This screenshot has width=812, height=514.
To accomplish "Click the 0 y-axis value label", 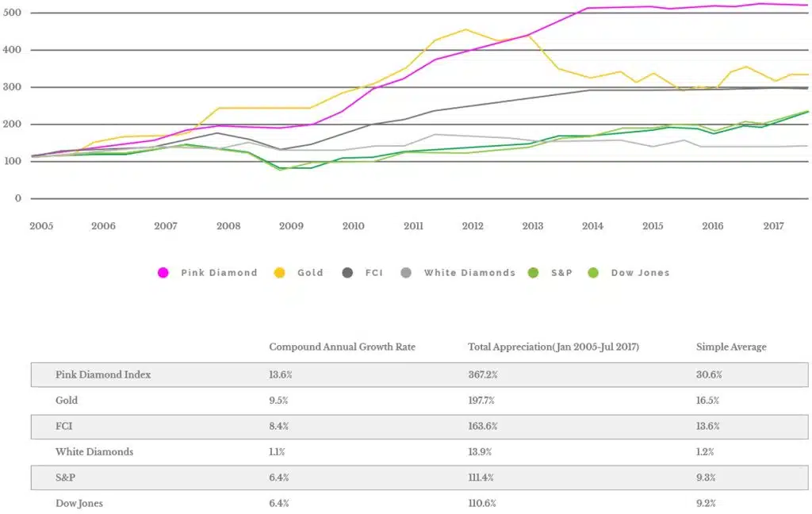I will pos(18,198).
